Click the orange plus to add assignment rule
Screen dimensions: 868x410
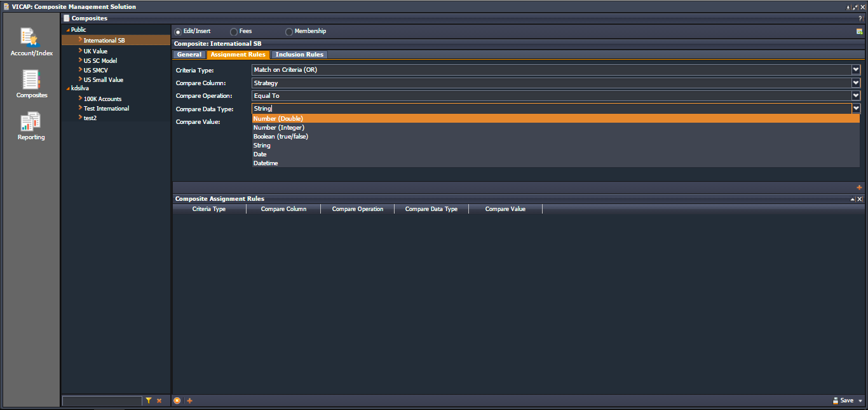[859, 188]
